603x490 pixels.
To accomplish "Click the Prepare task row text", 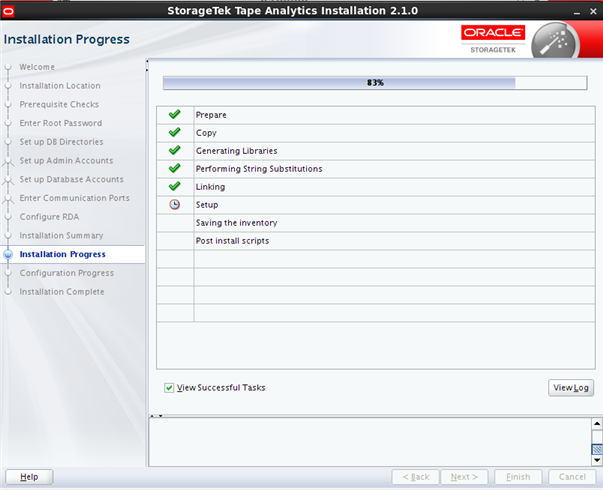I will (211, 115).
